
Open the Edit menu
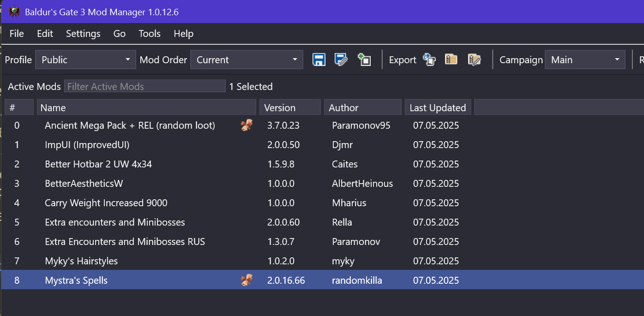pyautogui.click(x=45, y=34)
